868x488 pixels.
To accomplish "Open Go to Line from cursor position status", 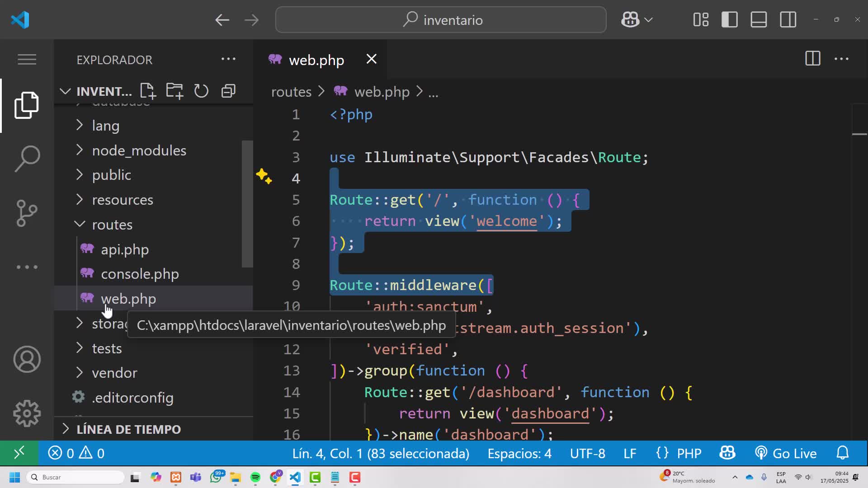I will point(381,453).
